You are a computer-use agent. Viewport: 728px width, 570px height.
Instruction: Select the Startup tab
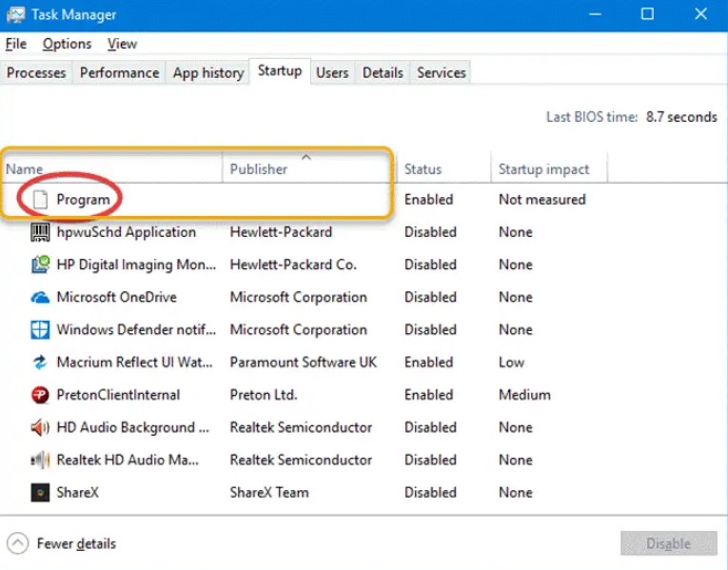coord(280,71)
